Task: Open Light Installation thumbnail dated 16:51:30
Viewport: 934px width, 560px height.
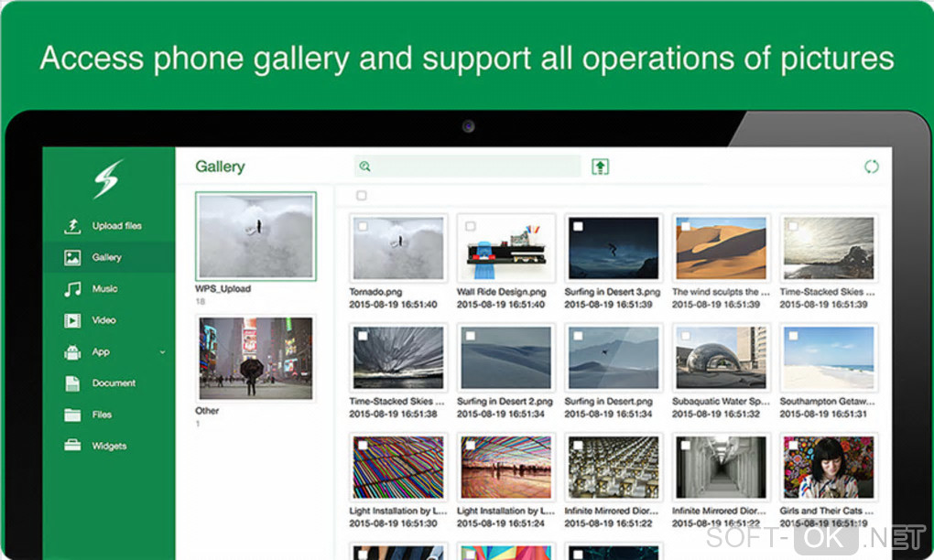Action: point(398,468)
